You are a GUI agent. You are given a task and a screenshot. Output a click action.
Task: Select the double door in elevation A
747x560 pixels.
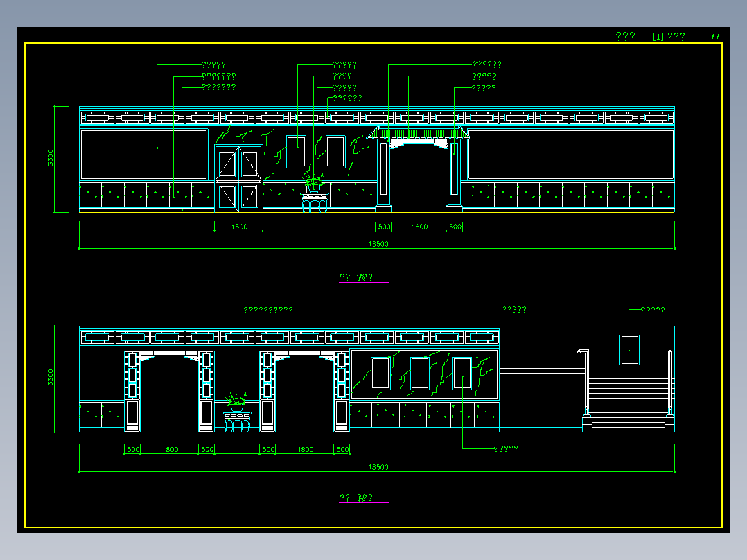coord(238,178)
